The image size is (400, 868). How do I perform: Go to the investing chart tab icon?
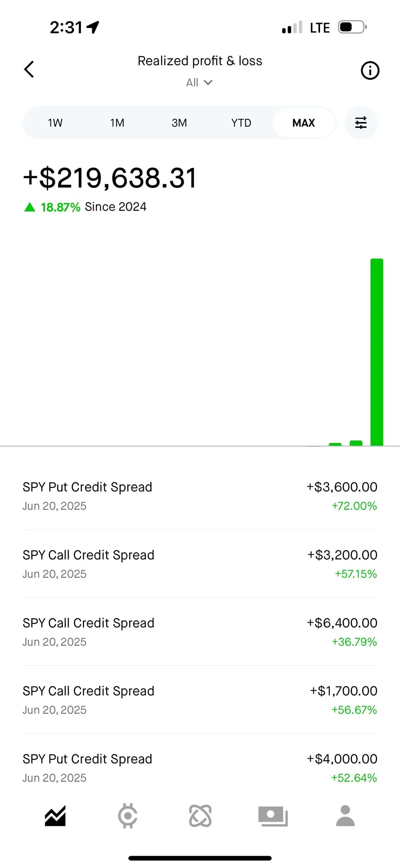[55, 816]
